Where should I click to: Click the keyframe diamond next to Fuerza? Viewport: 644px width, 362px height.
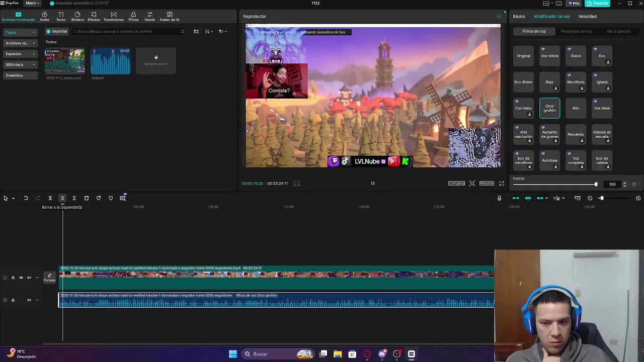tap(634, 184)
